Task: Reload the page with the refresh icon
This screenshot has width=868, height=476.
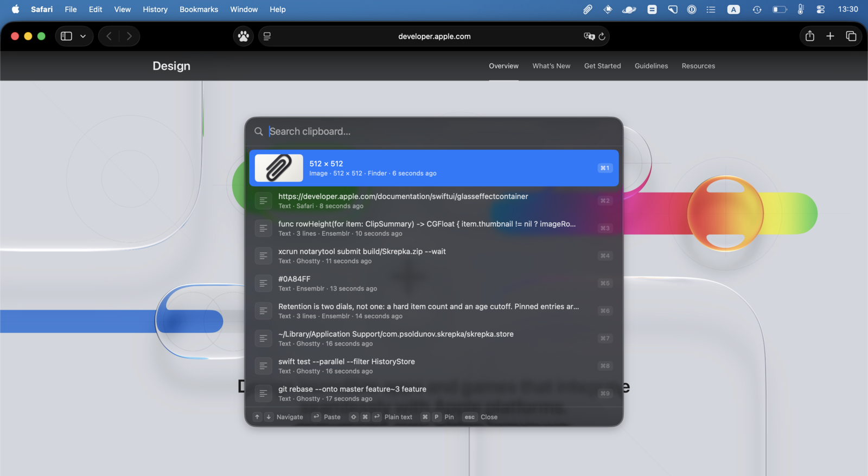Action: pos(602,36)
